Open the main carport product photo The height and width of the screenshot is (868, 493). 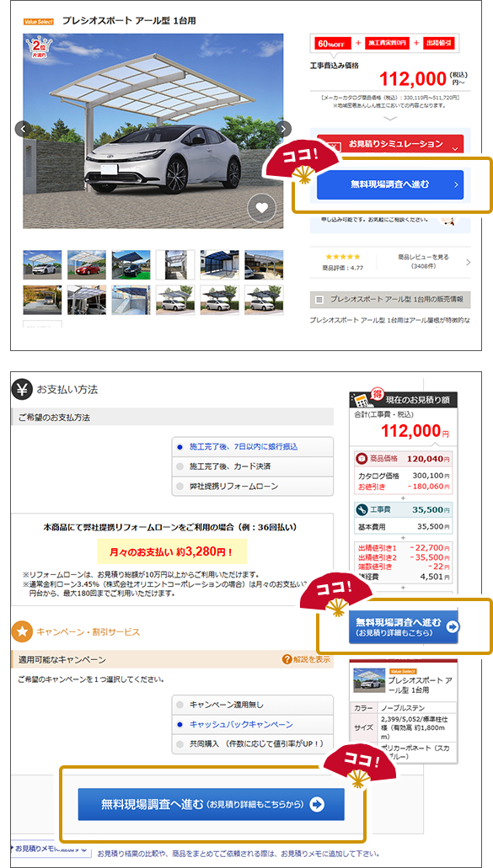153,130
